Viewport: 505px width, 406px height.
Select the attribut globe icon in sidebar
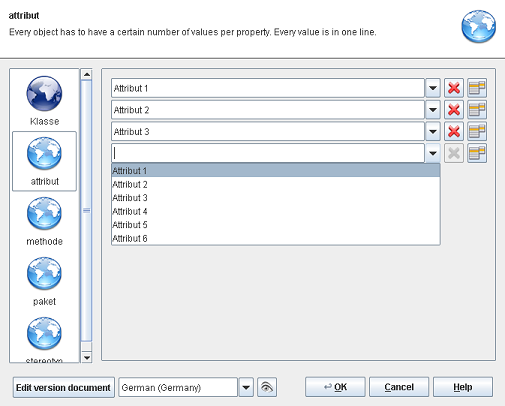pos(44,154)
